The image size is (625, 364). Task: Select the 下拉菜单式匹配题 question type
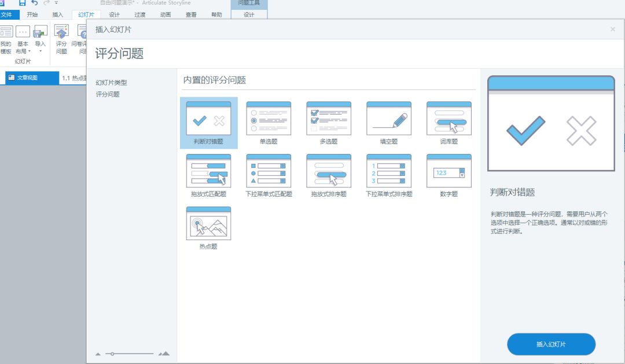(x=269, y=175)
